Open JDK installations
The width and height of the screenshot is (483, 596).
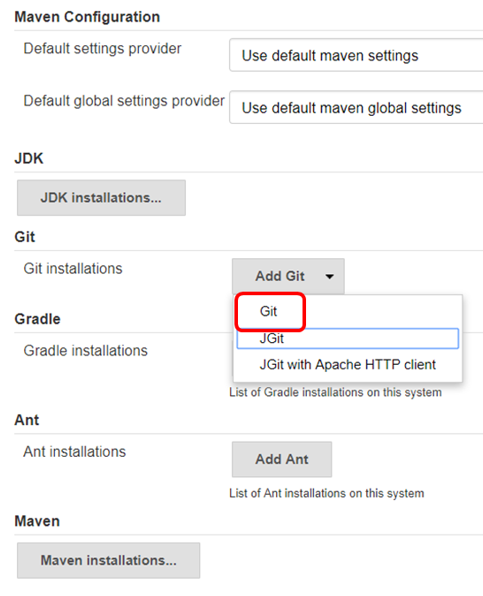pos(101,198)
